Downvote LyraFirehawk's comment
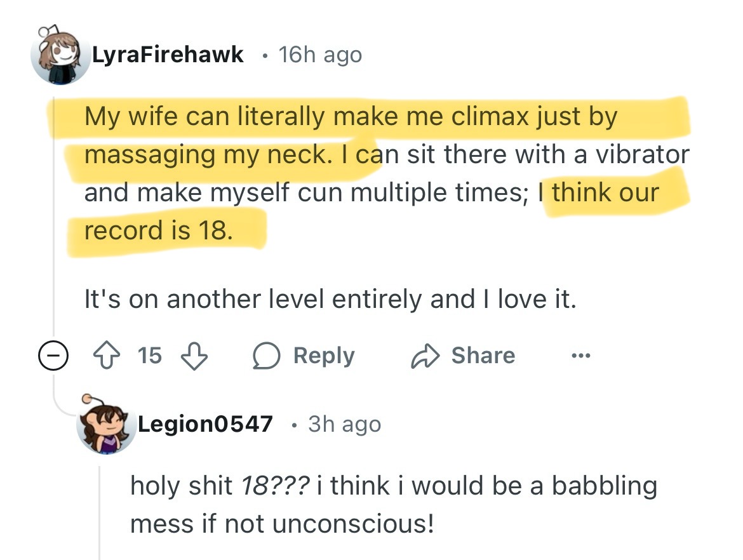This screenshot has height=560, width=743. click(194, 356)
